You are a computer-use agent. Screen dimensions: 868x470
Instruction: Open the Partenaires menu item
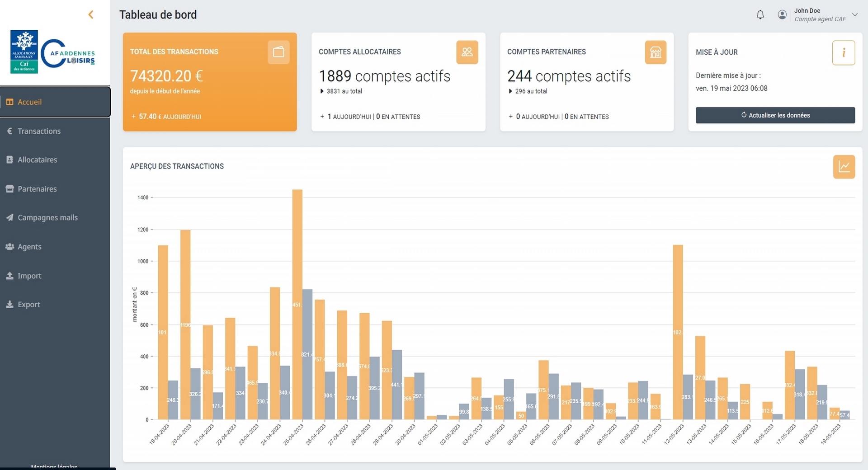pos(55,188)
